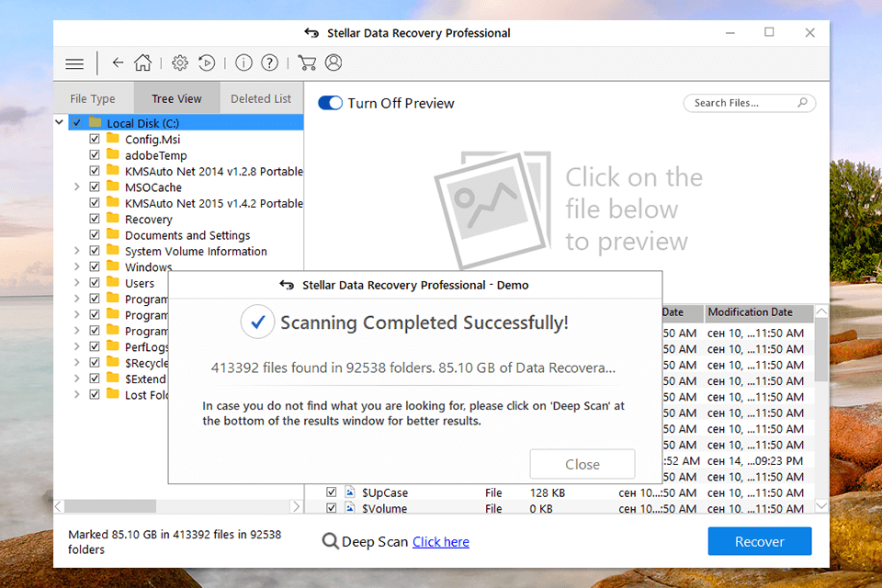The height and width of the screenshot is (588, 882).
Task: Expand the System Volume Information folder
Action: [77, 252]
